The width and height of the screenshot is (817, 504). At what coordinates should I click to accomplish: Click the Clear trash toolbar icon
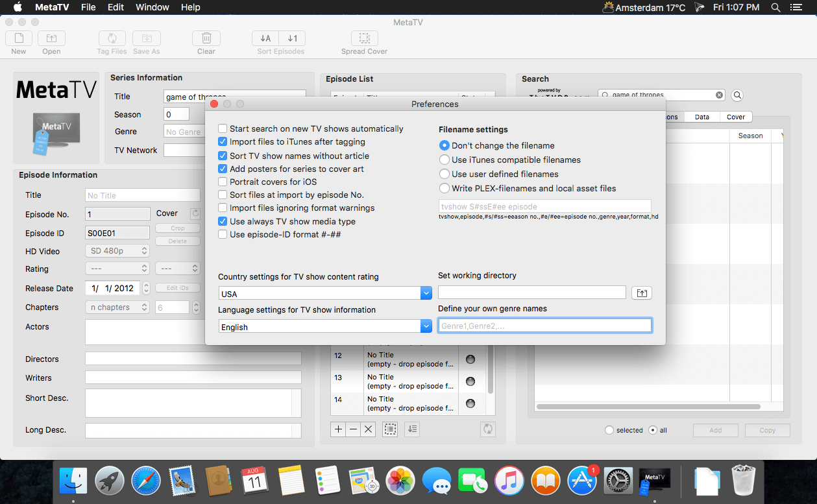point(206,38)
